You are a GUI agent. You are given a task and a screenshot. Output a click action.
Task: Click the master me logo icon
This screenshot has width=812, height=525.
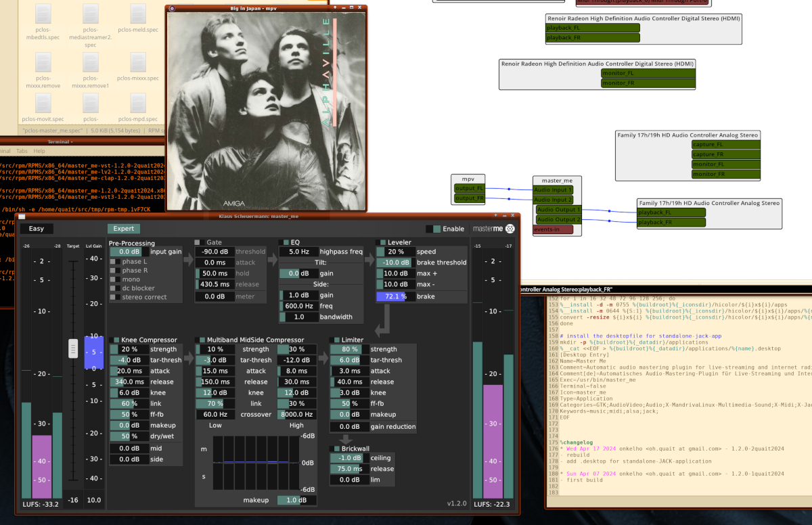pos(510,229)
